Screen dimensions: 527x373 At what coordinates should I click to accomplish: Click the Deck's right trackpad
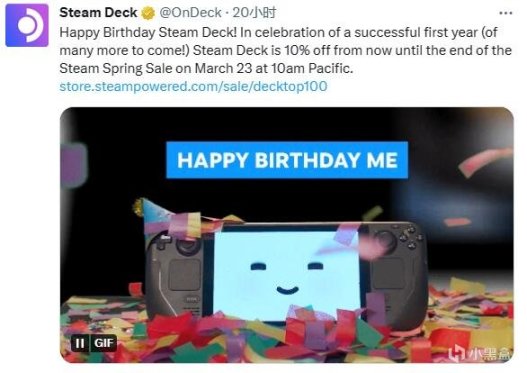(x=388, y=274)
